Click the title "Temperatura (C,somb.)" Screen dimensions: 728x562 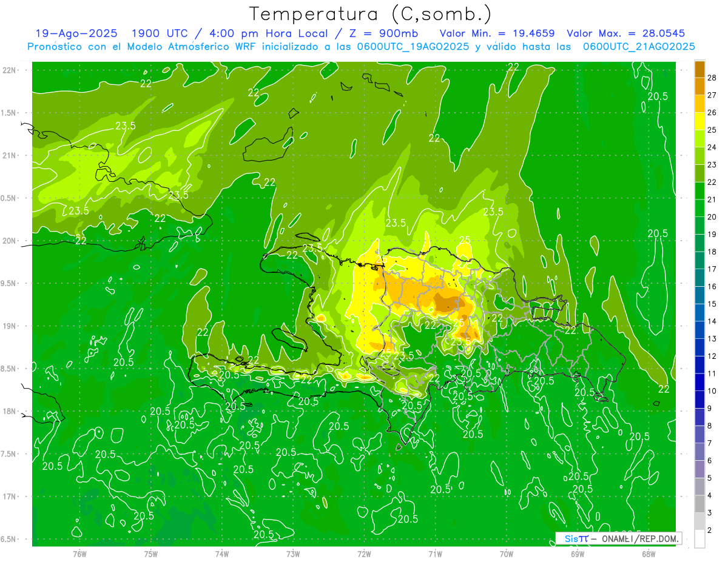370,13
